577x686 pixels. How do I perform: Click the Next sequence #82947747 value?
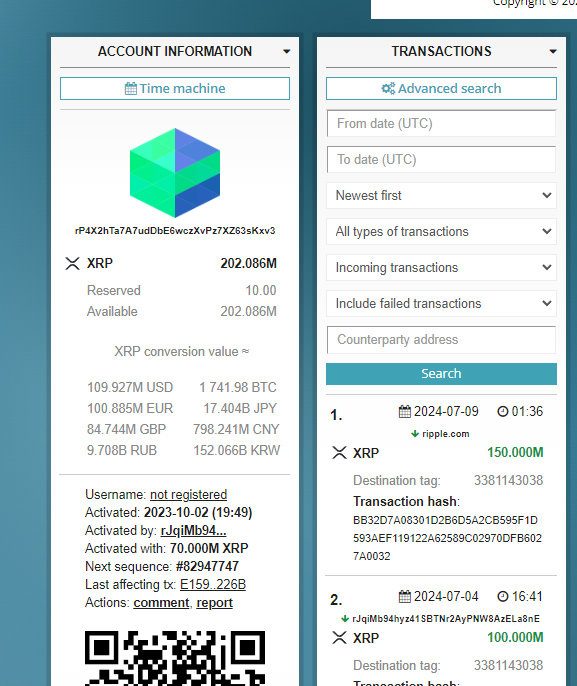coord(207,566)
